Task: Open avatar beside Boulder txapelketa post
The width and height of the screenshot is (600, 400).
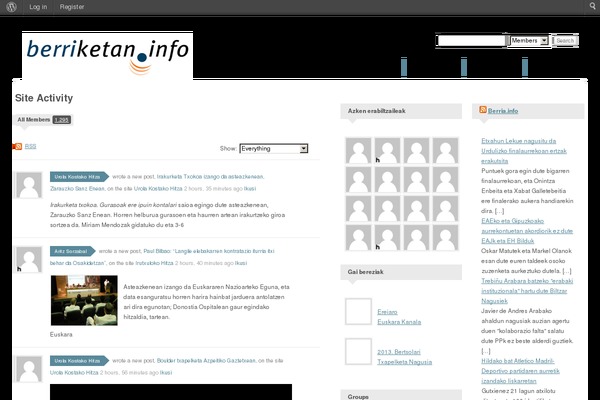Action: pos(29,369)
